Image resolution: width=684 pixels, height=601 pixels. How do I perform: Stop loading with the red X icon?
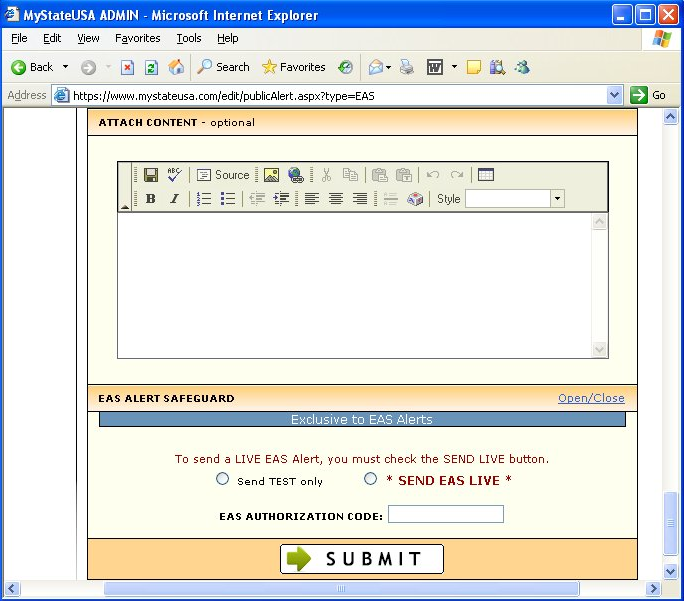[127, 68]
